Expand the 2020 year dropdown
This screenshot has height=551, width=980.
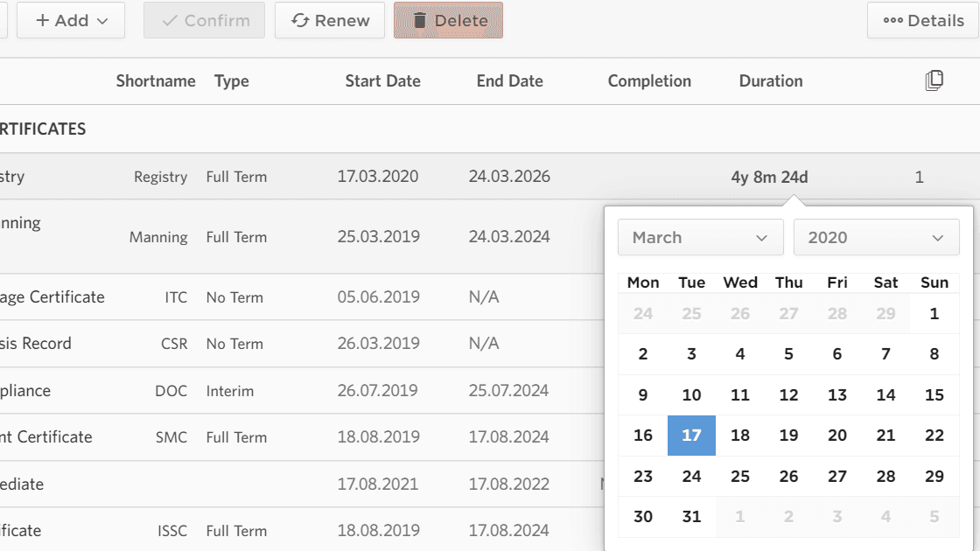pyautogui.click(x=876, y=237)
